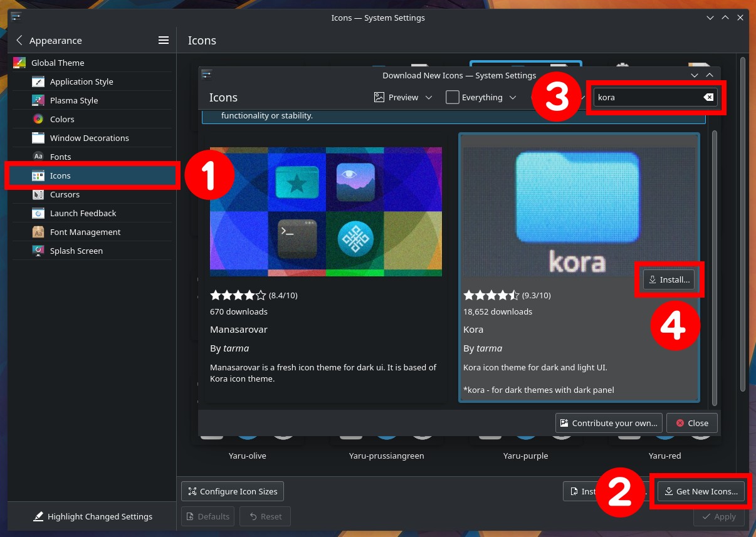Click the Kora description text

coord(538,378)
